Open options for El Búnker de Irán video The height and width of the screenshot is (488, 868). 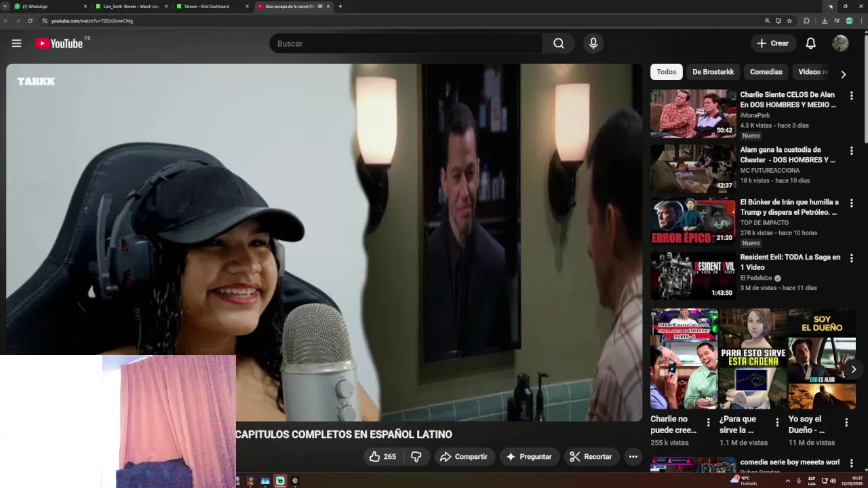point(851,203)
